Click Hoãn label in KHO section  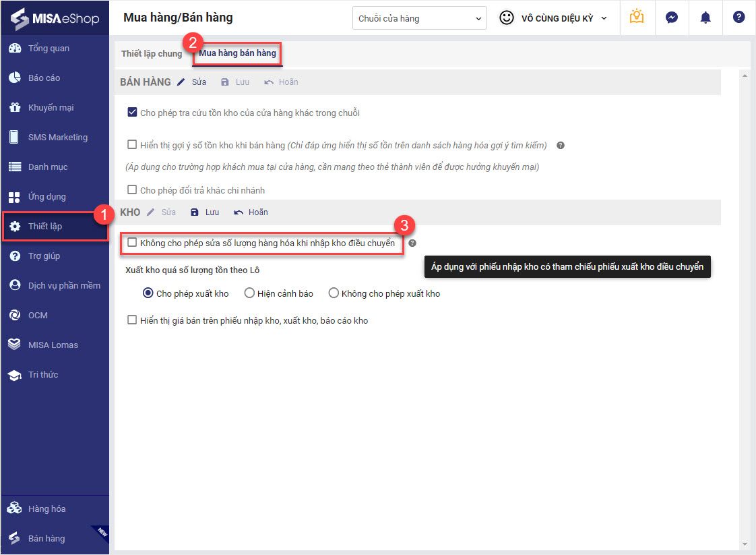pyautogui.click(x=259, y=212)
